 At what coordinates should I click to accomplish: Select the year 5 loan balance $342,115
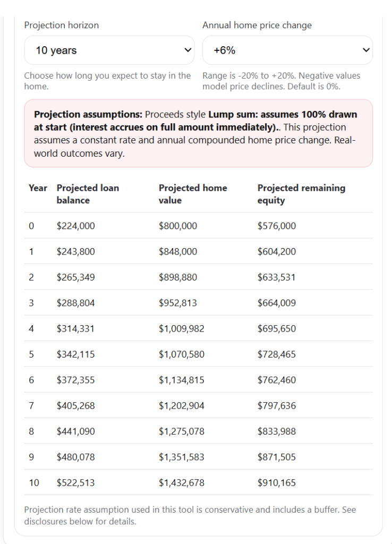tap(75, 354)
